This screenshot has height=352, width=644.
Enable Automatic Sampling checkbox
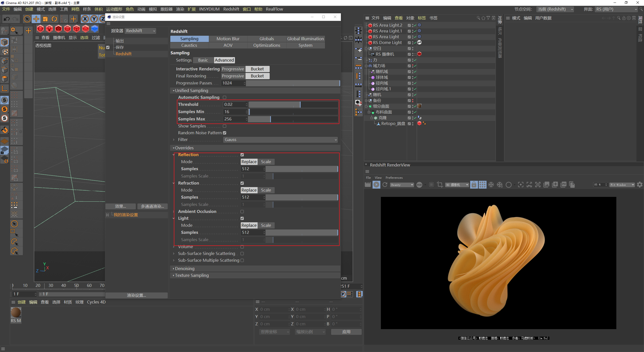click(x=225, y=97)
